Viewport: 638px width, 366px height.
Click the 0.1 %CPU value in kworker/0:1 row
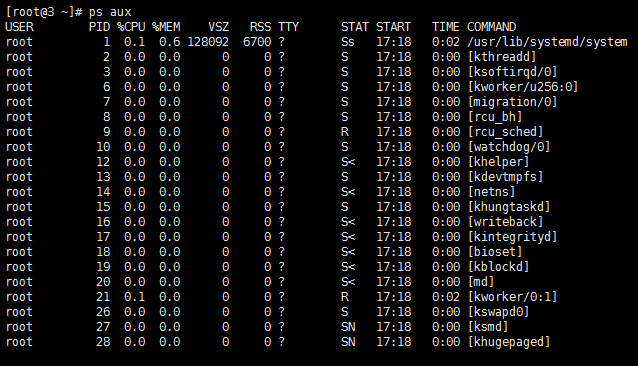point(135,297)
